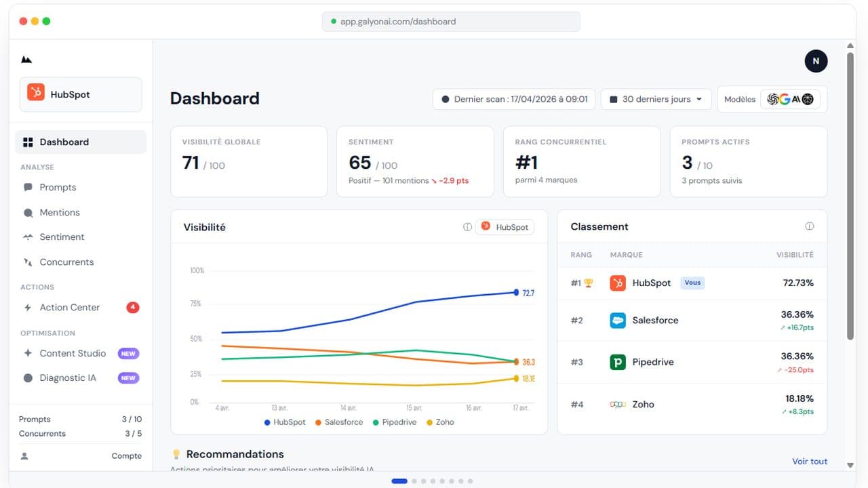Click the Voir tout link
868x488 pixels.
coord(810,462)
